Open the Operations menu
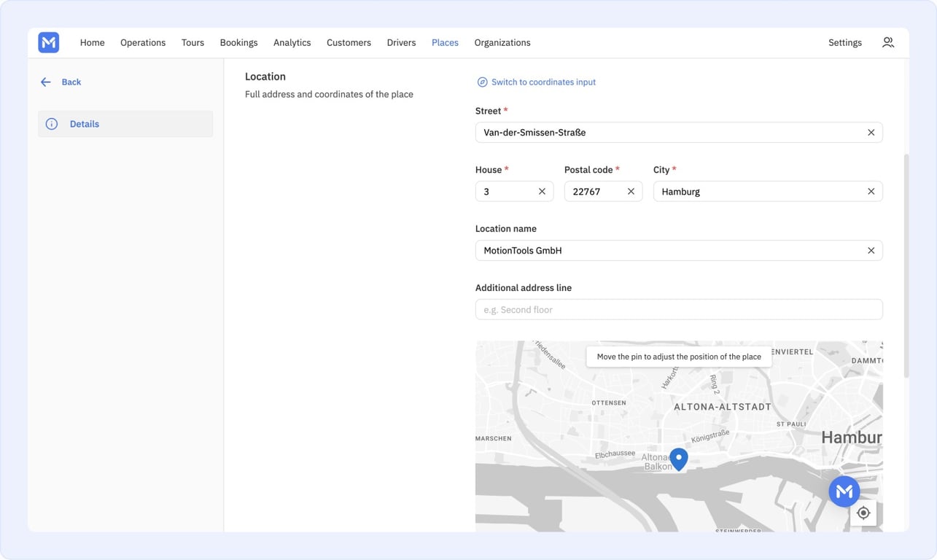Image resolution: width=937 pixels, height=560 pixels. coord(143,43)
